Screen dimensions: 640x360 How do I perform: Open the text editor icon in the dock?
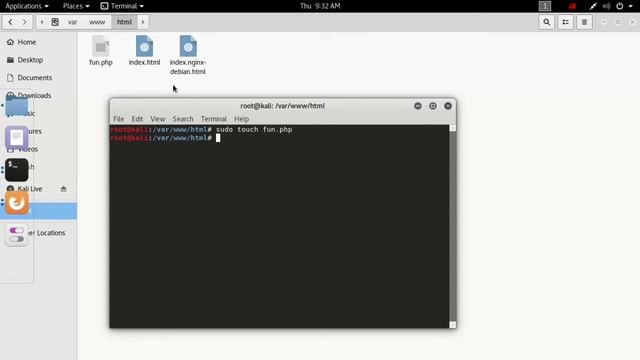[x=17, y=138]
